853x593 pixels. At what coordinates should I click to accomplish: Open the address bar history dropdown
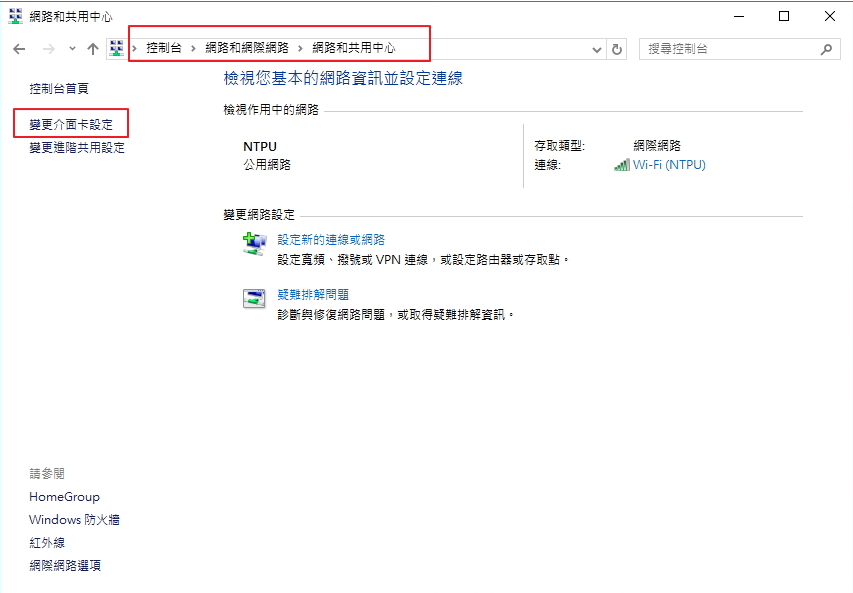coord(597,50)
